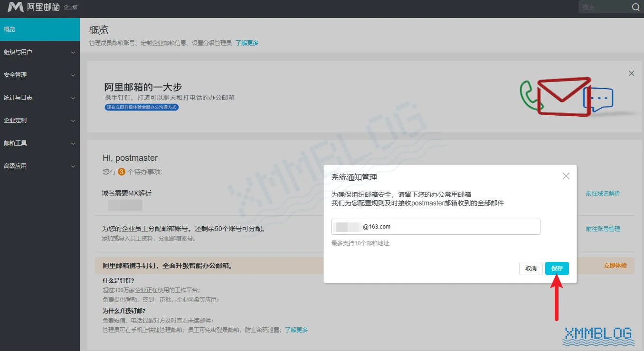Click the 保存 button in the dialog
The height and width of the screenshot is (351, 644).
(556, 268)
